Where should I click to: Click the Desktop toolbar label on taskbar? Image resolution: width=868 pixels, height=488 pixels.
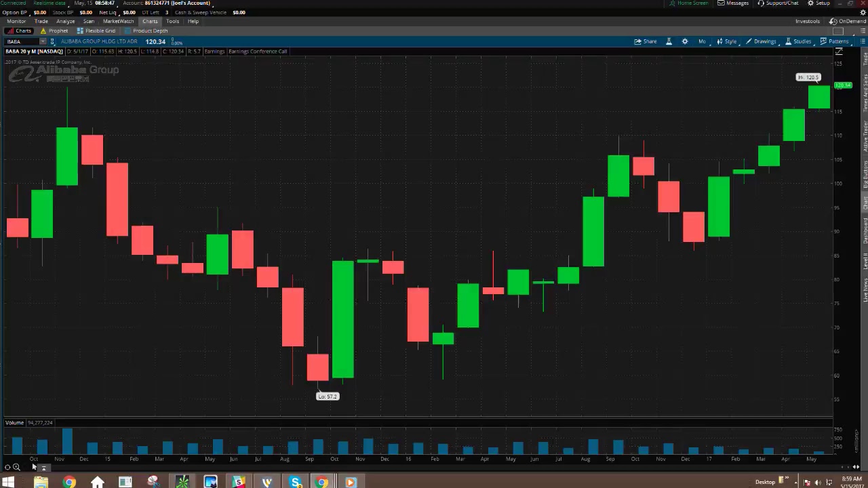[766, 482]
